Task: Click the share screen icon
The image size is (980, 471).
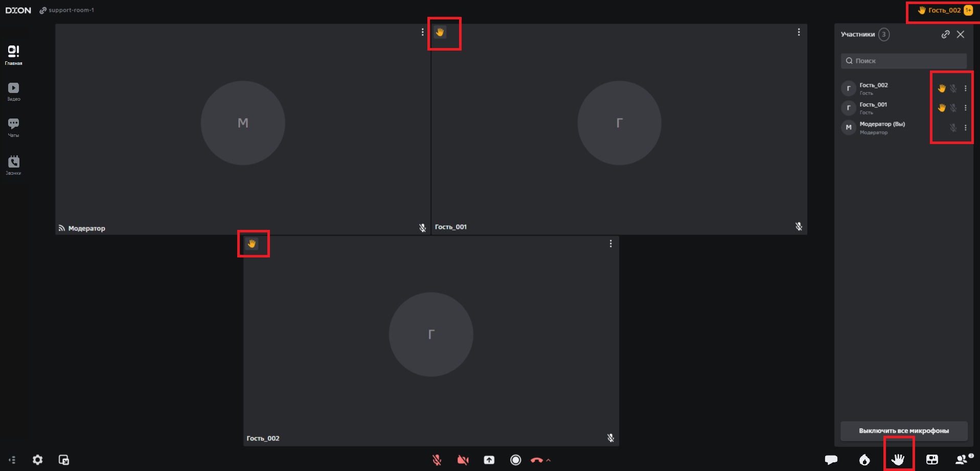Action: tap(489, 460)
